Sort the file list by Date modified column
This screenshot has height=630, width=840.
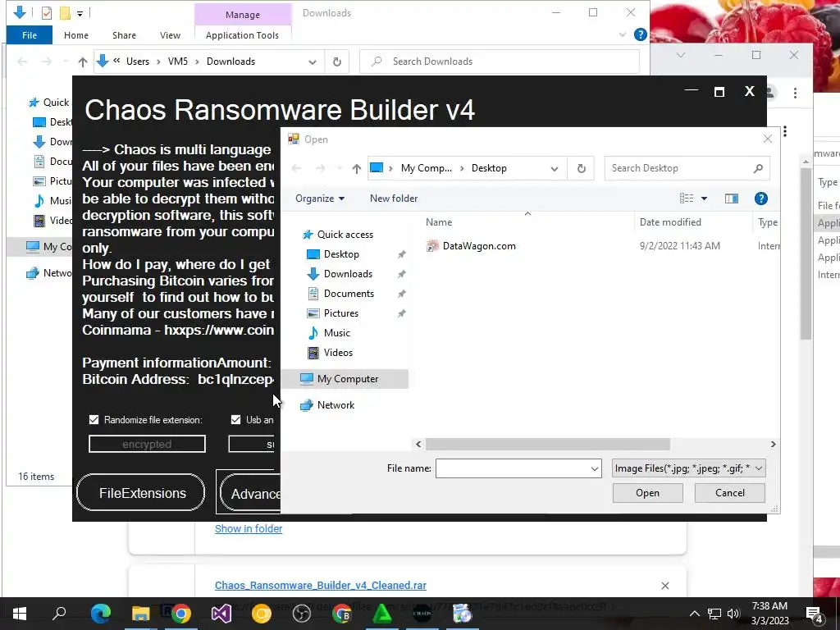(x=670, y=222)
